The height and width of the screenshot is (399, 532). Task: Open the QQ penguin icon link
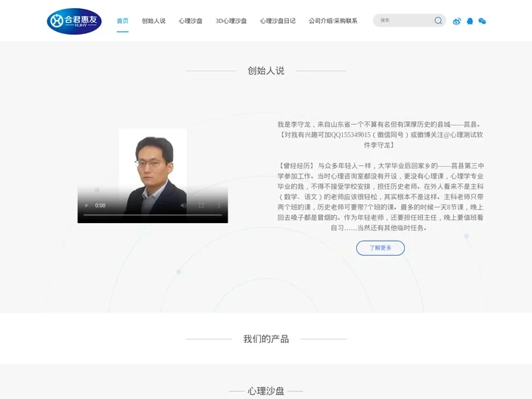click(470, 21)
